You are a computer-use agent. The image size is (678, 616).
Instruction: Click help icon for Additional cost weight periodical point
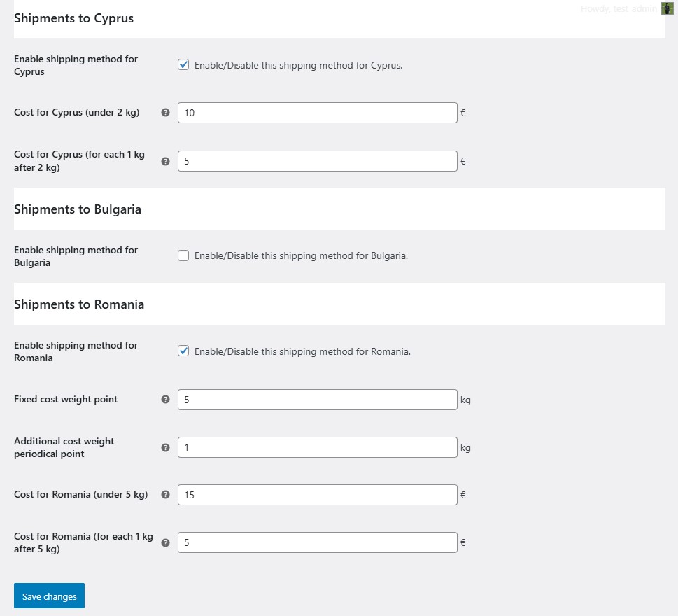coord(165,448)
